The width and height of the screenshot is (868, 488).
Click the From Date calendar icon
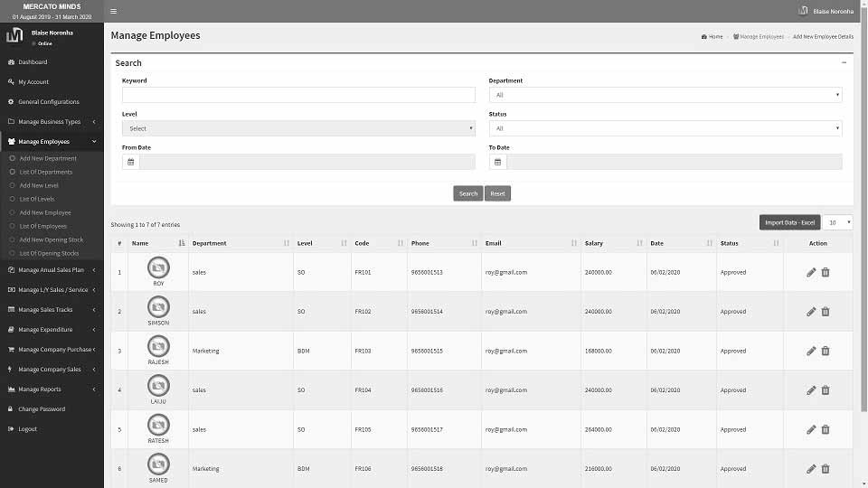pos(131,162)
